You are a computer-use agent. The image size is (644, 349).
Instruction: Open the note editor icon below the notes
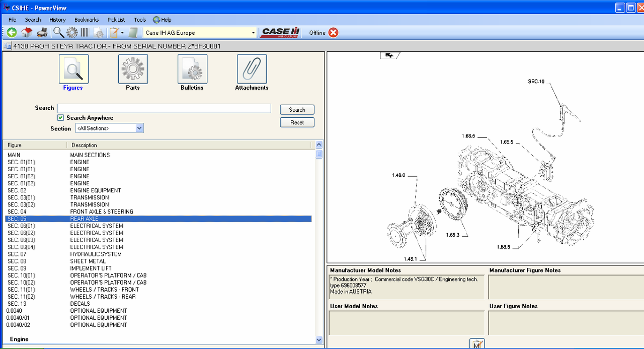coord(476,343)
